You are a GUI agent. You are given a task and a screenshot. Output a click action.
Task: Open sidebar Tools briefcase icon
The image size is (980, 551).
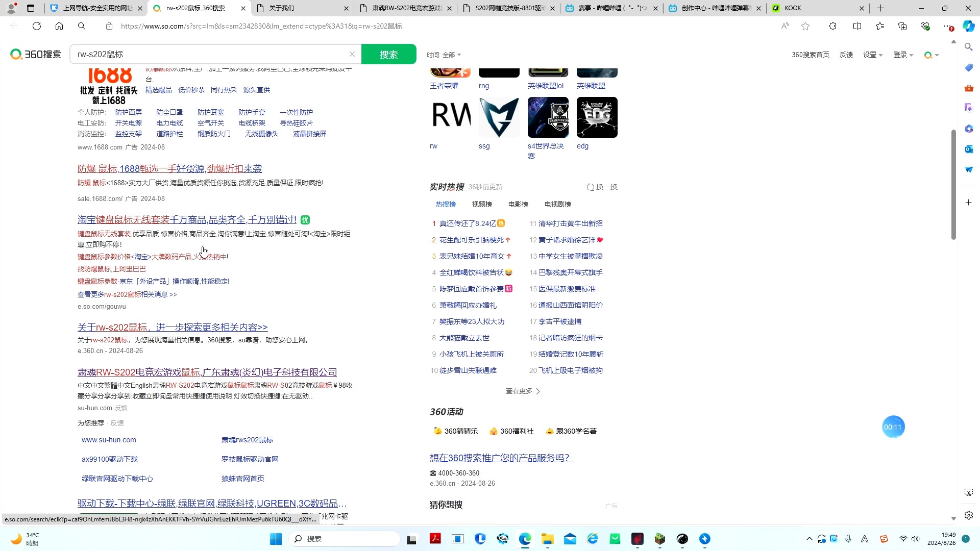click(969, 88)
